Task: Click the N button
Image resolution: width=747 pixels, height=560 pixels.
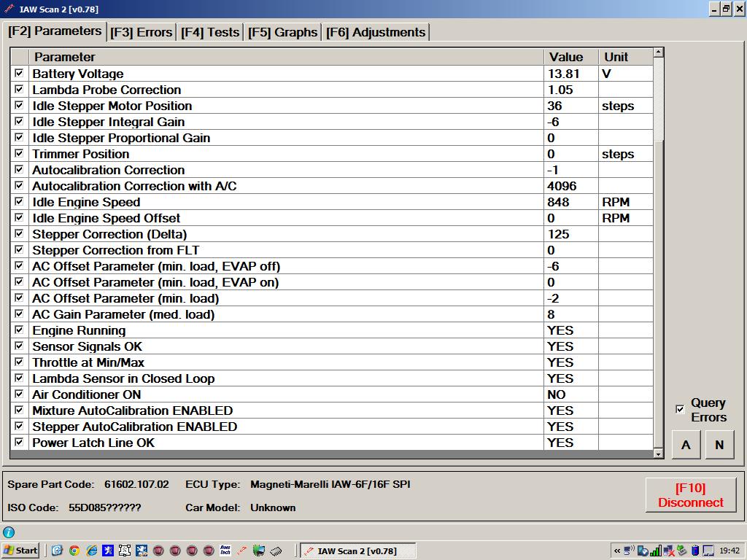Action: click(719, 445)
